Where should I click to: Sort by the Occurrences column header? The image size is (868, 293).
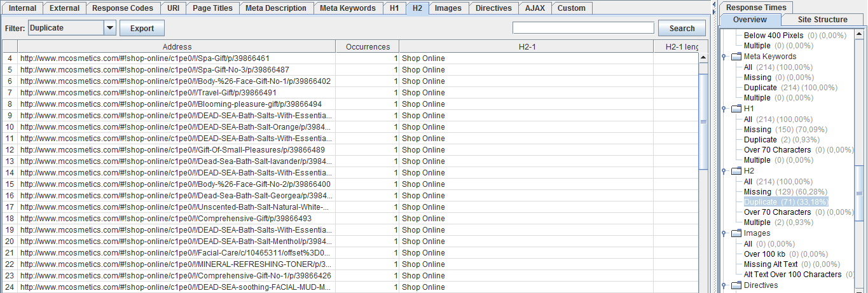(x=368, y=46)
